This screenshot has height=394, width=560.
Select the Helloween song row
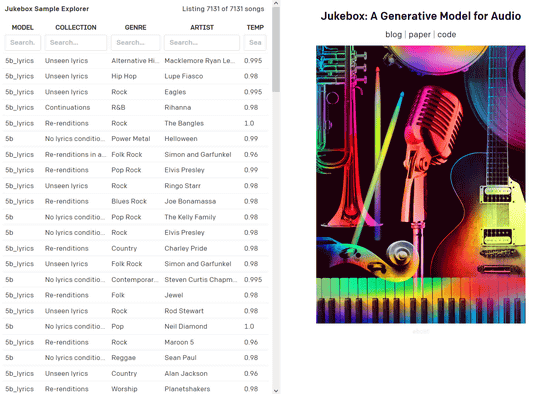[x=135, y=139]
